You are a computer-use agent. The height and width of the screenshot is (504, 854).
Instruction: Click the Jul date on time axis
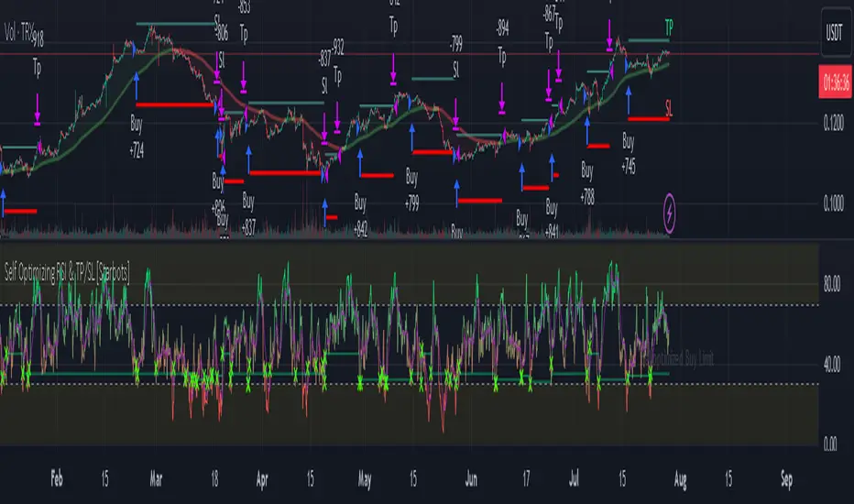point(574,479)
